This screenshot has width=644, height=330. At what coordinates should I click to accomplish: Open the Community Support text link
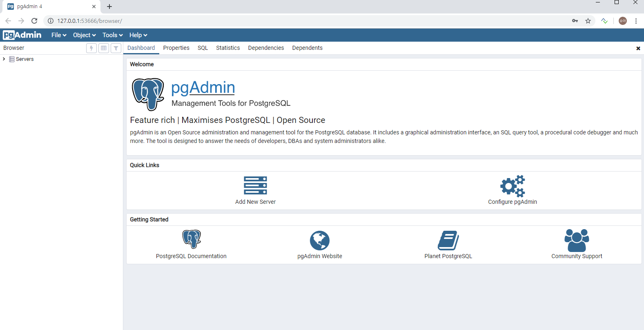coord(577,256)
